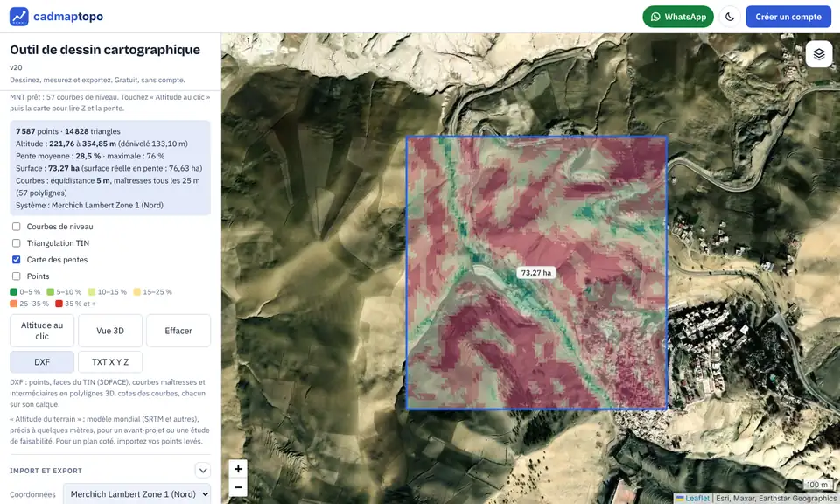Enable the Triangulation TIN checkbox
The height and width of the screenshot is (504, 840).
[16, 243]
